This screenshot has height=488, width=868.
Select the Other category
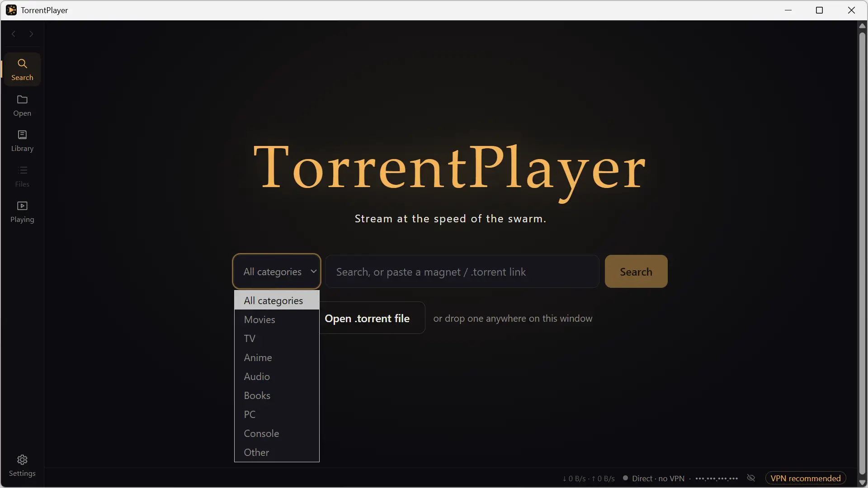(277, 452)
